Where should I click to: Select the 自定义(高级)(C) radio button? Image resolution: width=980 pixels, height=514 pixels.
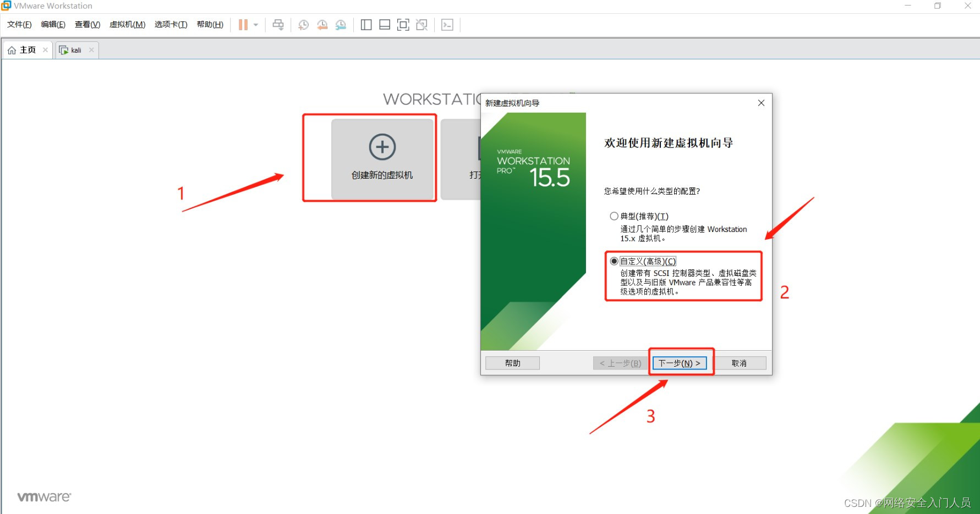(x=614, y=261)
